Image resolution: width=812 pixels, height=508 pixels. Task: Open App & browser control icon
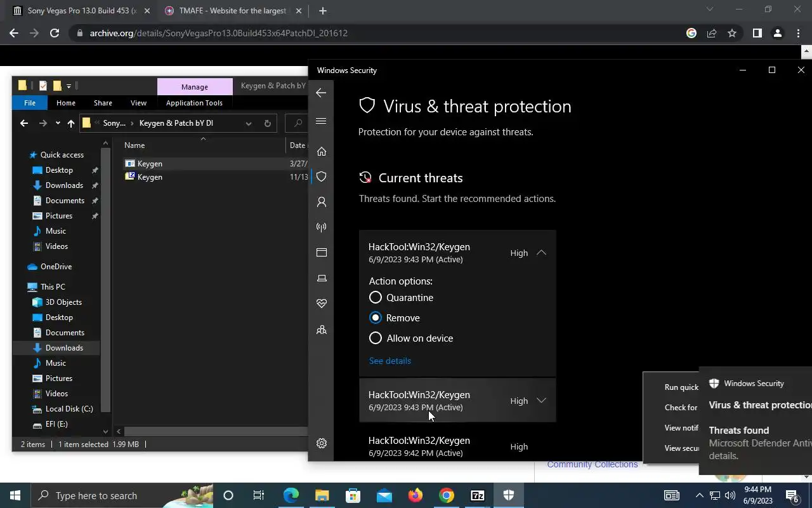click(322, 253)
